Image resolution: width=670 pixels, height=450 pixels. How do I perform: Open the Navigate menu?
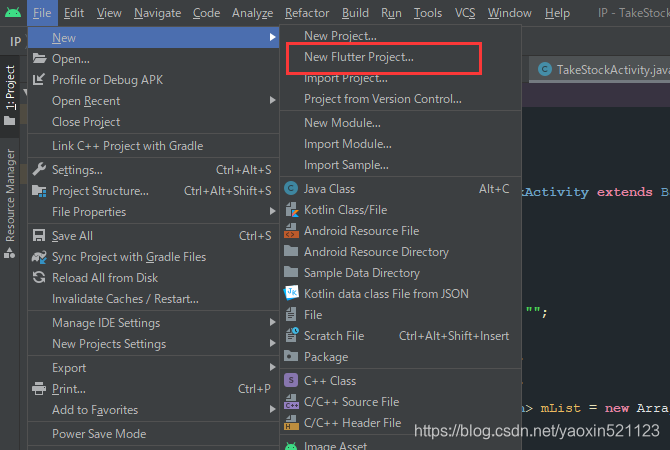coord(157,13)
